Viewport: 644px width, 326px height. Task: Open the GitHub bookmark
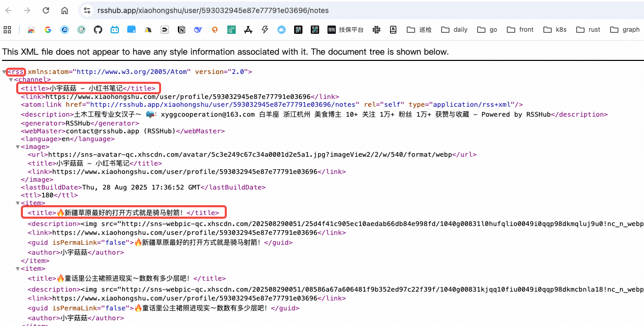98,30
